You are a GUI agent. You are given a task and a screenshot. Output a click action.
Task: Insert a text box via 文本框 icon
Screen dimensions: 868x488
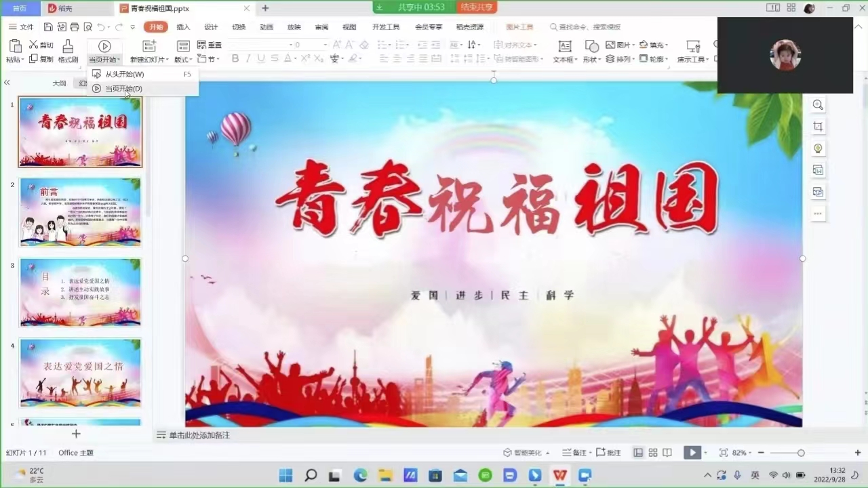coord(564,47)
